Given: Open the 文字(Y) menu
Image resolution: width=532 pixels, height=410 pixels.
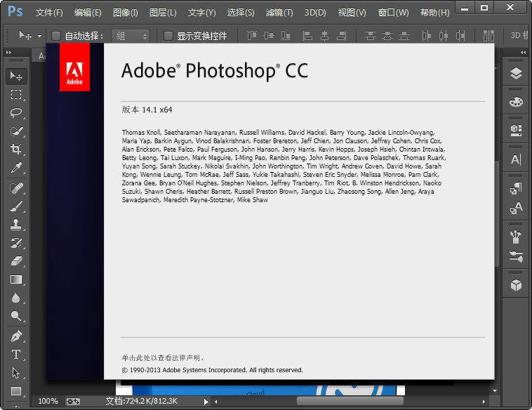Looking at the screenshot, I should tap(202, 13).
